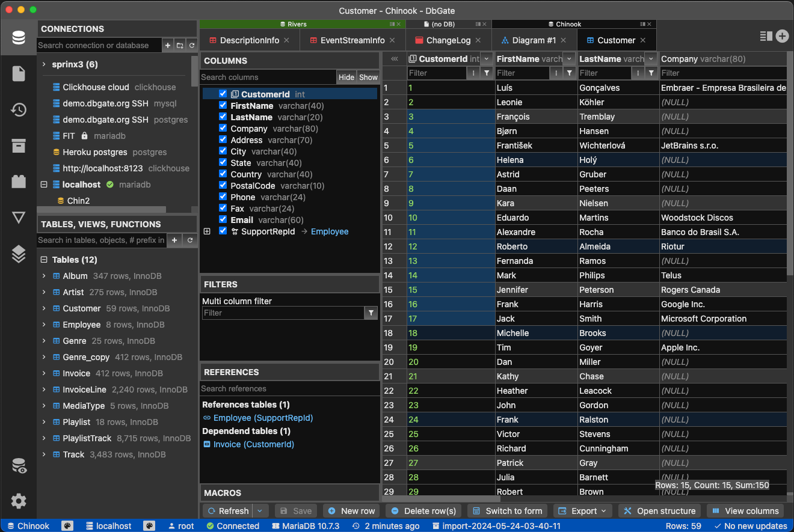Open the Files sidebar panel

click(x=19, y=74)
